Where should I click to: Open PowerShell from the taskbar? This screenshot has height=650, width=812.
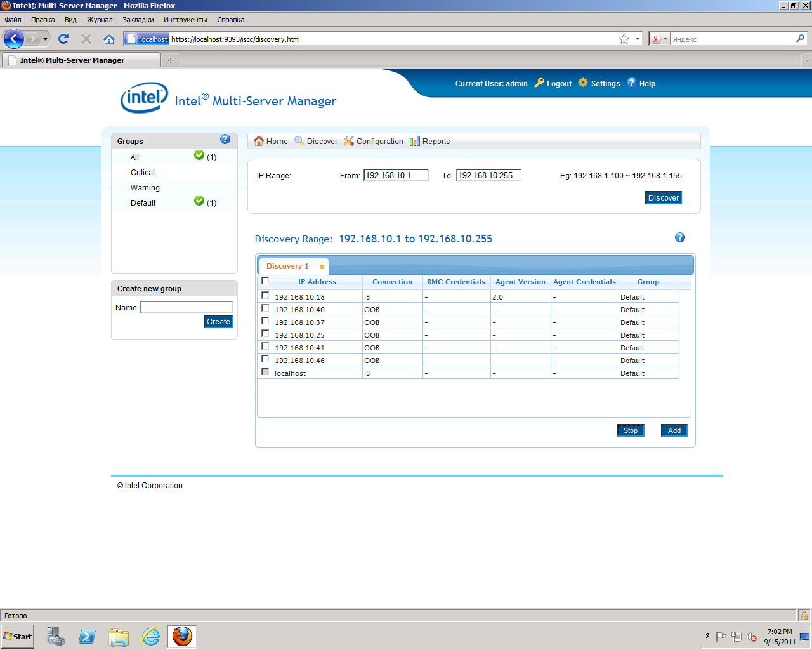(87, 636)
